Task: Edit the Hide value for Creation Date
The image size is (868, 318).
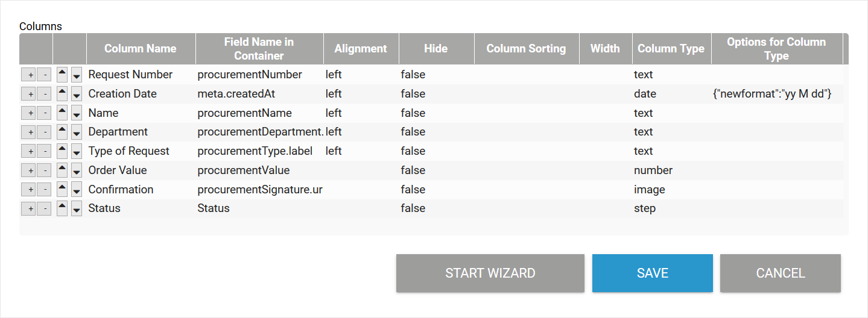Action: coord(413,94)
